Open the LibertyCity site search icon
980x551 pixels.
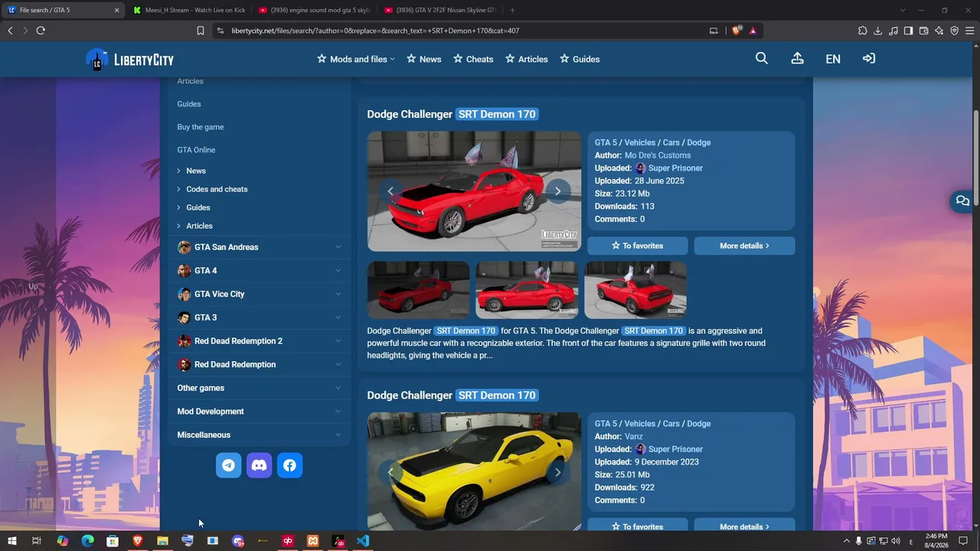(761, 58)
